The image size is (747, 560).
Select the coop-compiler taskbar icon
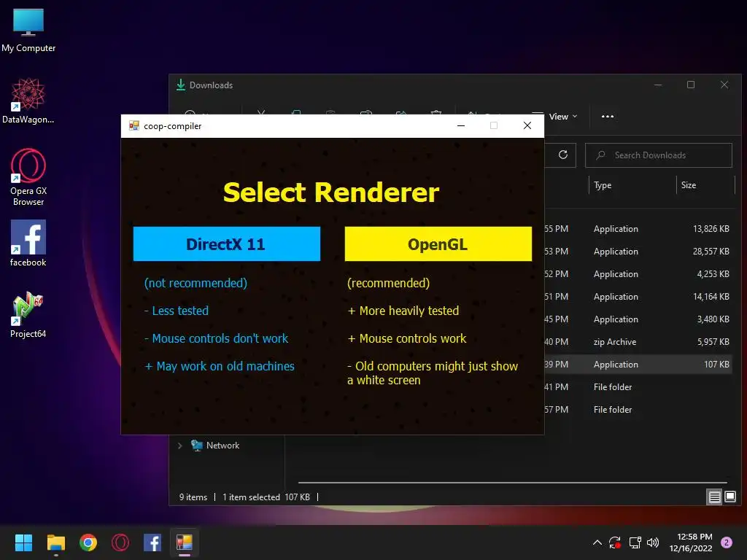tap(185, 542)
